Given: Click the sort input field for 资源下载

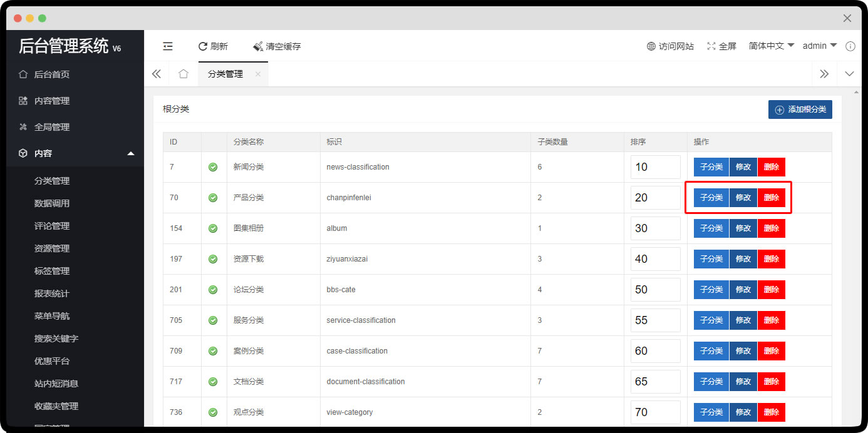Looking at the screenshot, I should coord(655,258).
